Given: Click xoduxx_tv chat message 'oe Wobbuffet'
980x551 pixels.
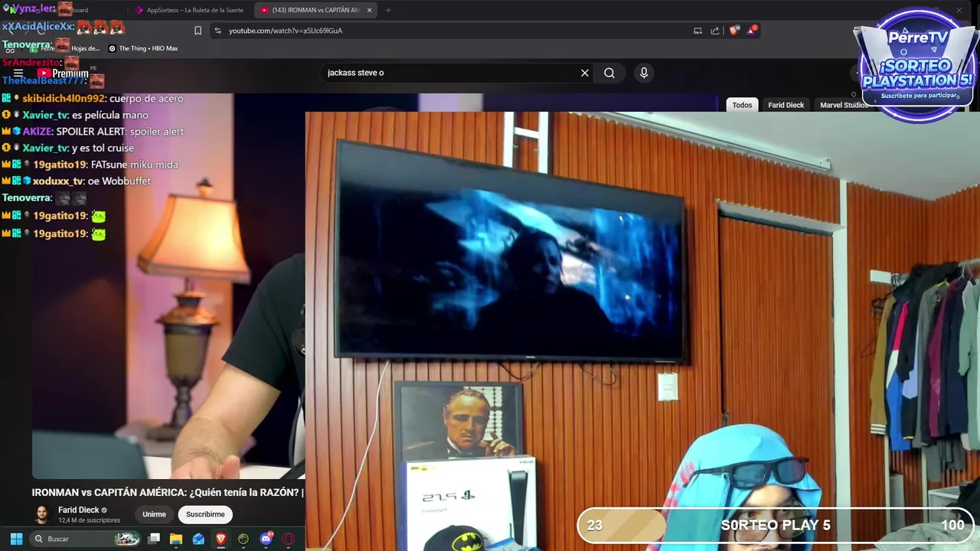Looking at the screenshot, I should (x=119, y=181).
